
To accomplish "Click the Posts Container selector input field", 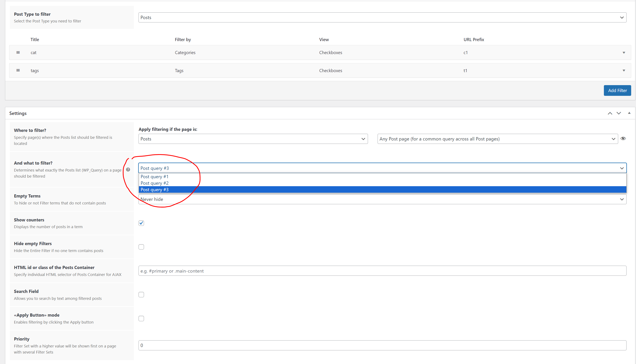I will coord(382,271).
